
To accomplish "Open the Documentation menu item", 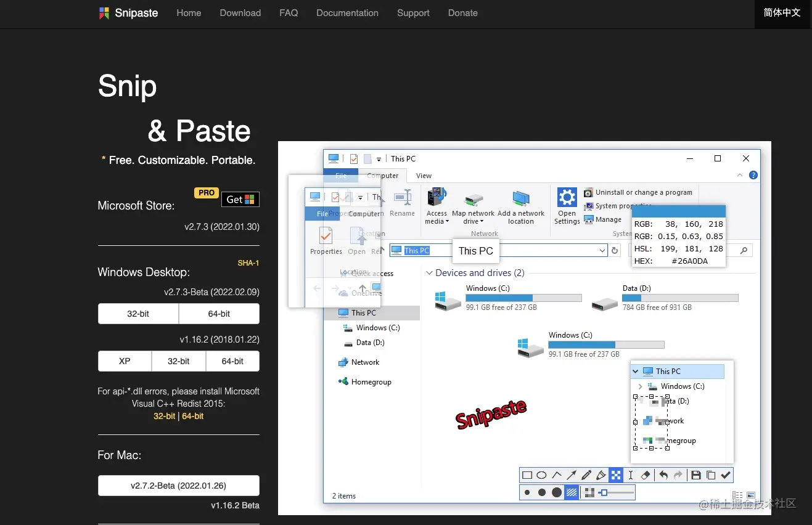I will click(347, 13).
